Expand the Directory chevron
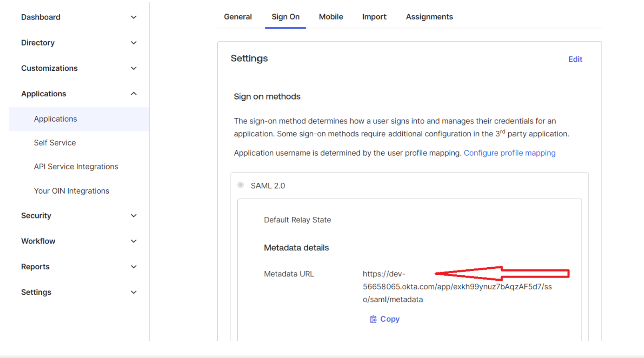Image resolution: width=644 pixels, height=358 pixels. click(x=134, y=43)
